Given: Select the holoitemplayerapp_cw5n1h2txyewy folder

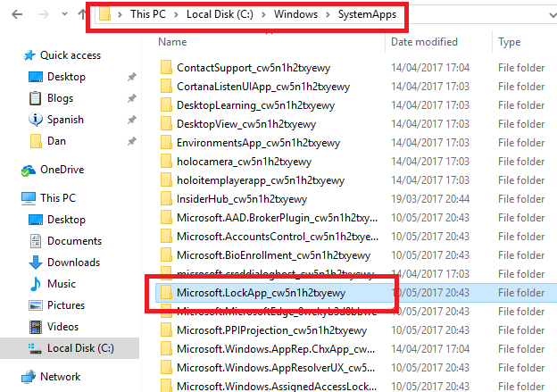Looking at the screenshot, I should point(261,180).
